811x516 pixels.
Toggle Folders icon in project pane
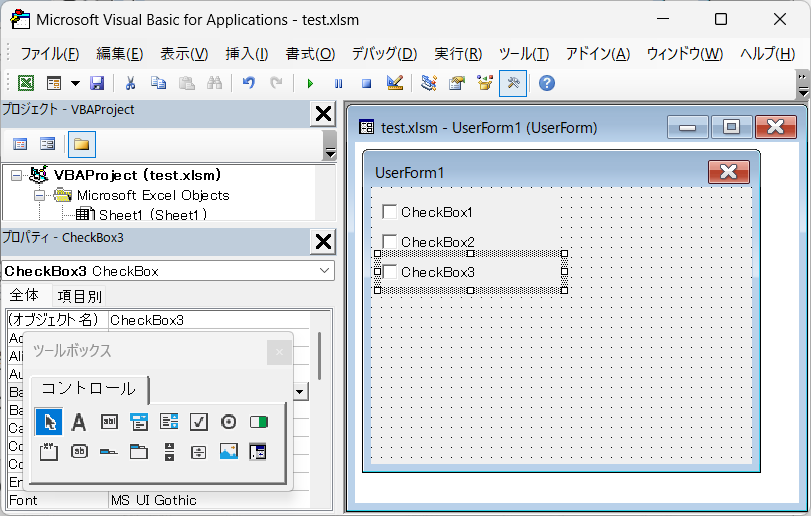point(82,144)
